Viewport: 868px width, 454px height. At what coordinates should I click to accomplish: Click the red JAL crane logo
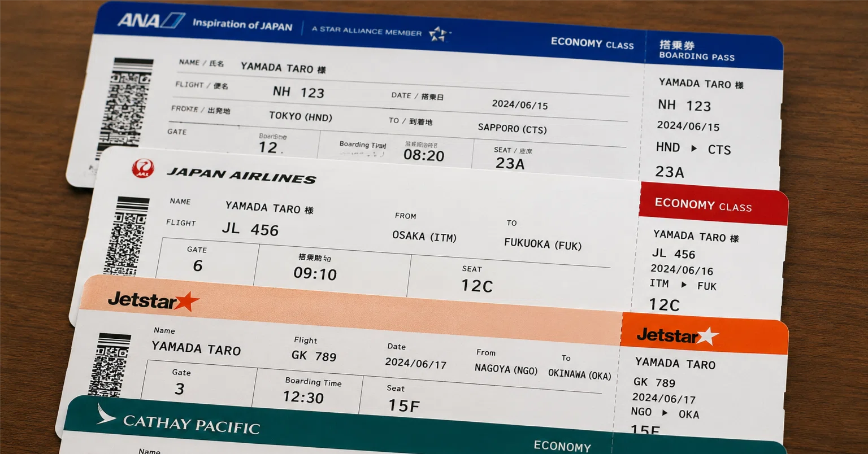point(142,168)
